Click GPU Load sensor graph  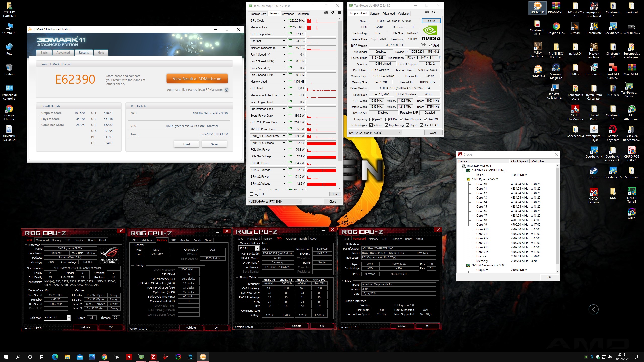[x=321, y=88]
